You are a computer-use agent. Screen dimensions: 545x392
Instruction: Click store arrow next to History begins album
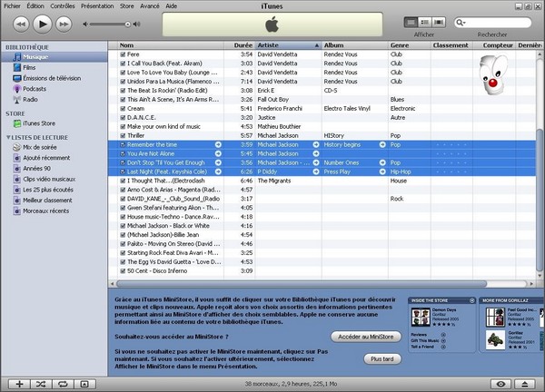pyautogui.click(x=382, y=145)
